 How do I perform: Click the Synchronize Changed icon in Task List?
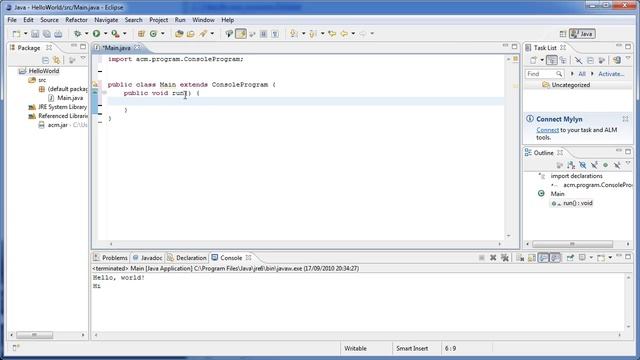[617, 60]
